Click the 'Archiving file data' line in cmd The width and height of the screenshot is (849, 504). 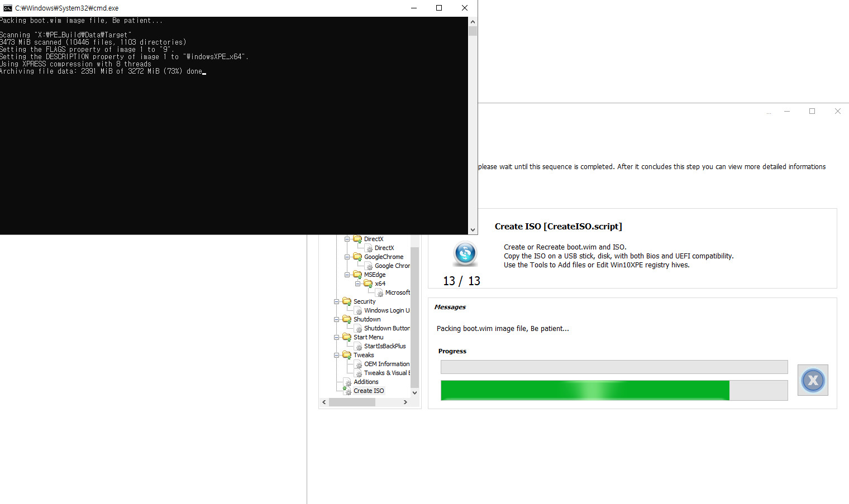(101, 71)
